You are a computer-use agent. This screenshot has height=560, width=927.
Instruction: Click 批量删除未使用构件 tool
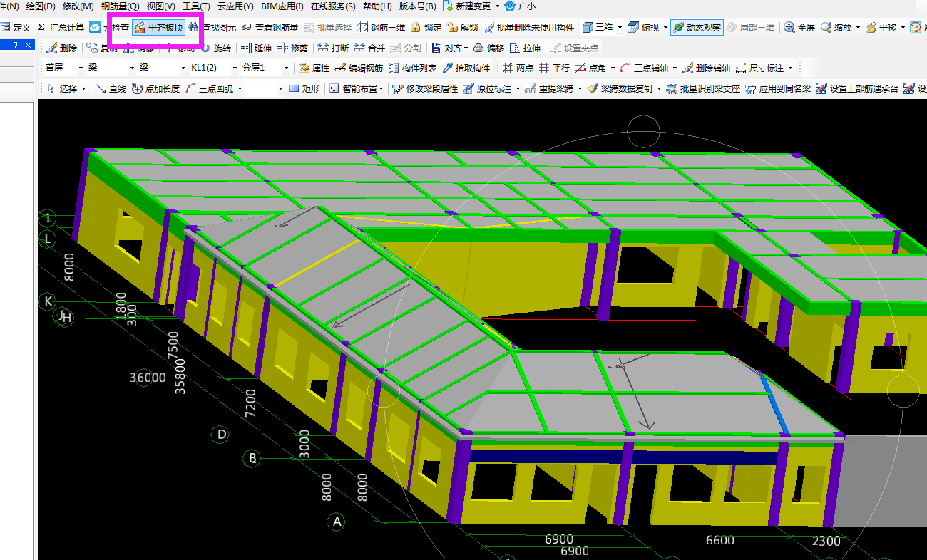pos(529,28)
